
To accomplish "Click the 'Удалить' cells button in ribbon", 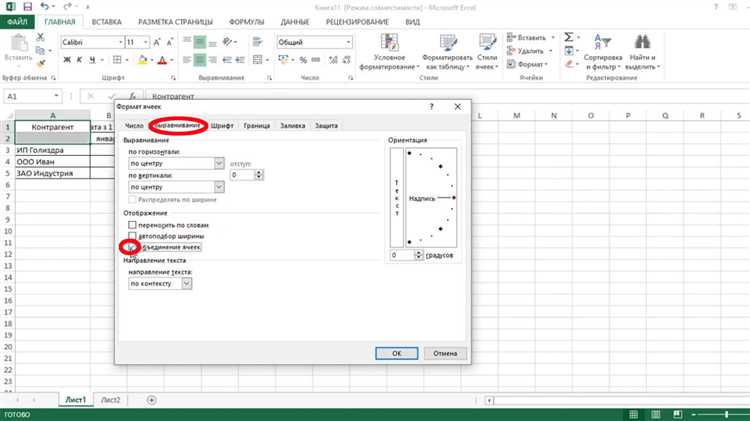I will tap(525, 51).
